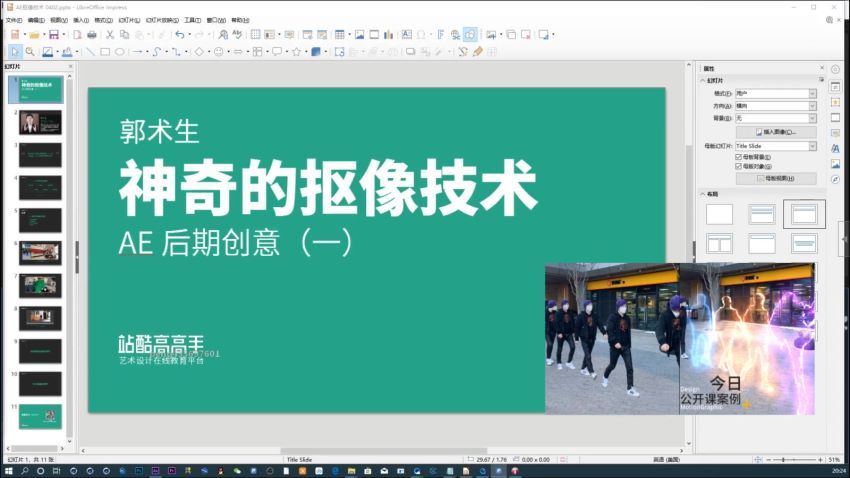Image resolution: width=850 pixels, height=478 pixels.
Task: Select the straight line drawing tool
Action: (90, 51)
